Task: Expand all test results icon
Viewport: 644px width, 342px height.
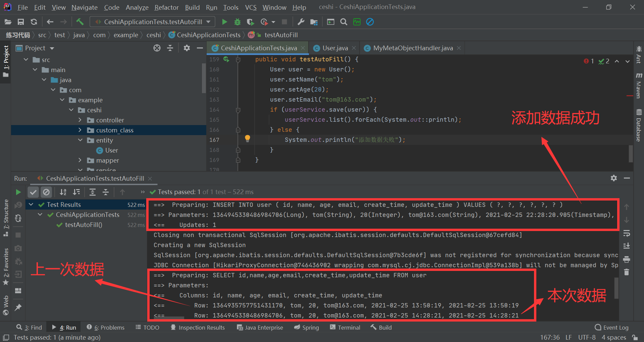Action: (x=93, y=192)
